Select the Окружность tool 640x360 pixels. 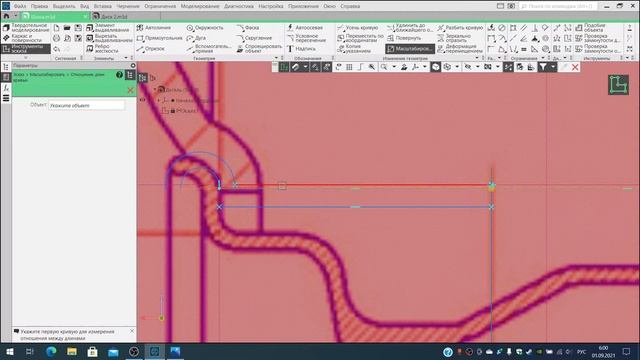[x=205, y=27]
